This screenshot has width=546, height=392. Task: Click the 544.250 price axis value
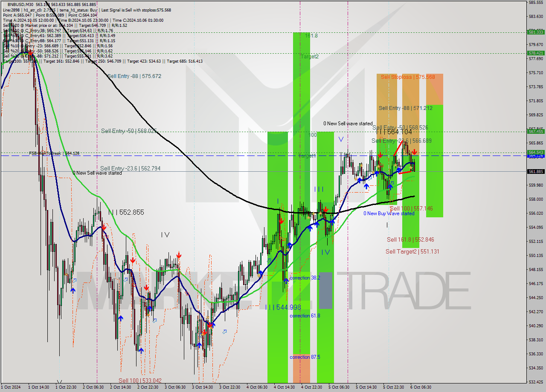coord(536,297)
